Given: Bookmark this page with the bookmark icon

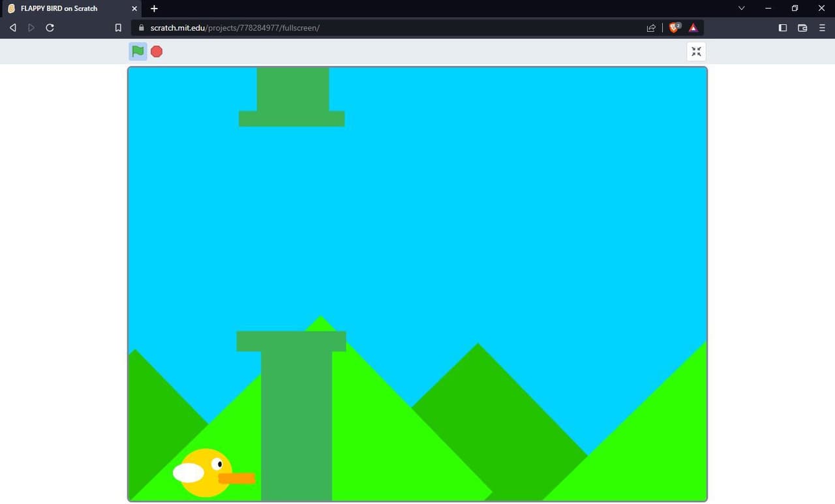Looking at the screenshot, I should click(x=118, y=28).
